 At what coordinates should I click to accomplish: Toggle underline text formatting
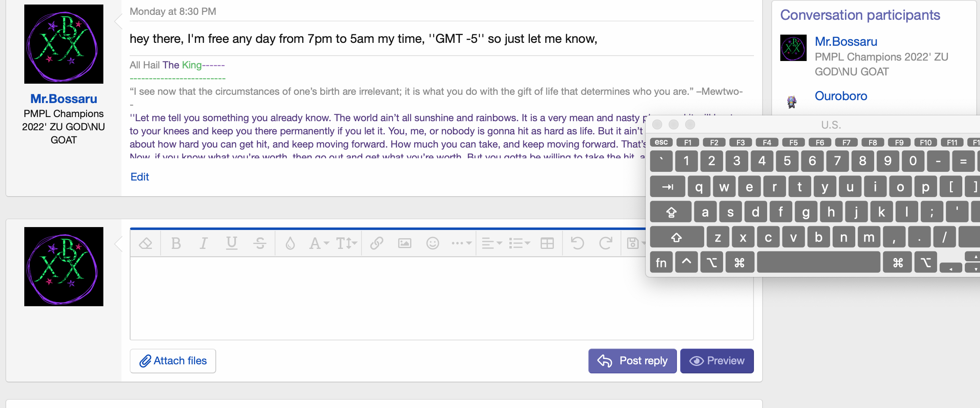coord(231,243)
